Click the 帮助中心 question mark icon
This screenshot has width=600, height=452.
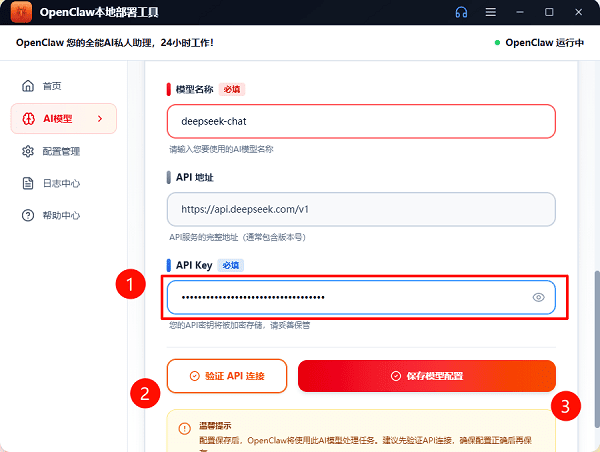[29, 216]
